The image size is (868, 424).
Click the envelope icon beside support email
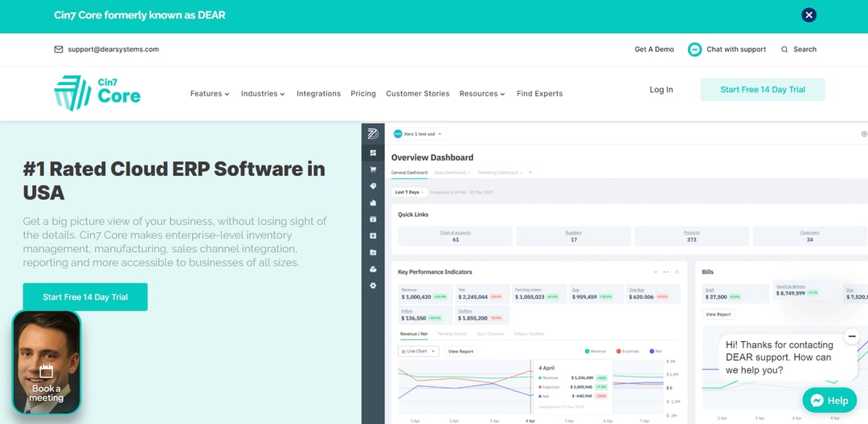(59, 49)
